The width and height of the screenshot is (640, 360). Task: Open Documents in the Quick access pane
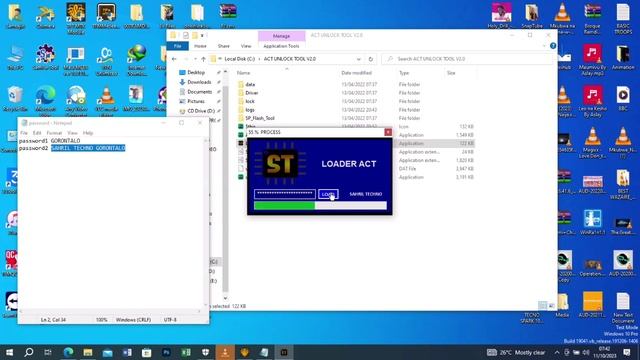coord(199,92)
